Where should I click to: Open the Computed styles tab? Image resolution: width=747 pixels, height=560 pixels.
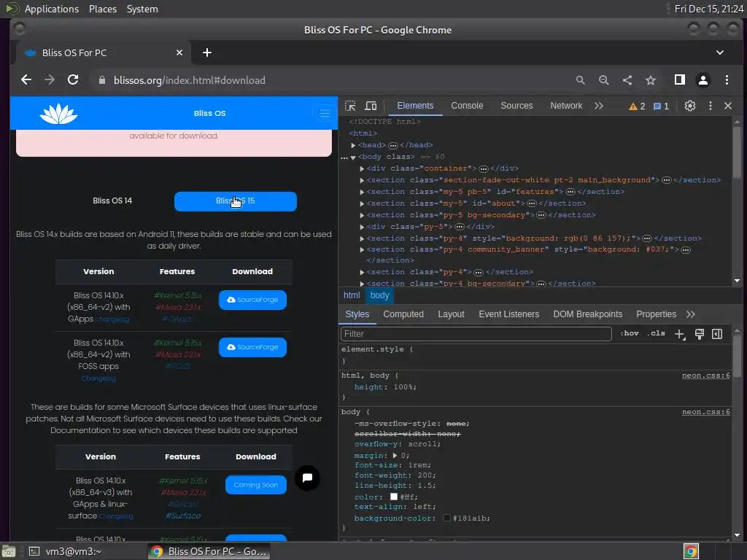403,314
